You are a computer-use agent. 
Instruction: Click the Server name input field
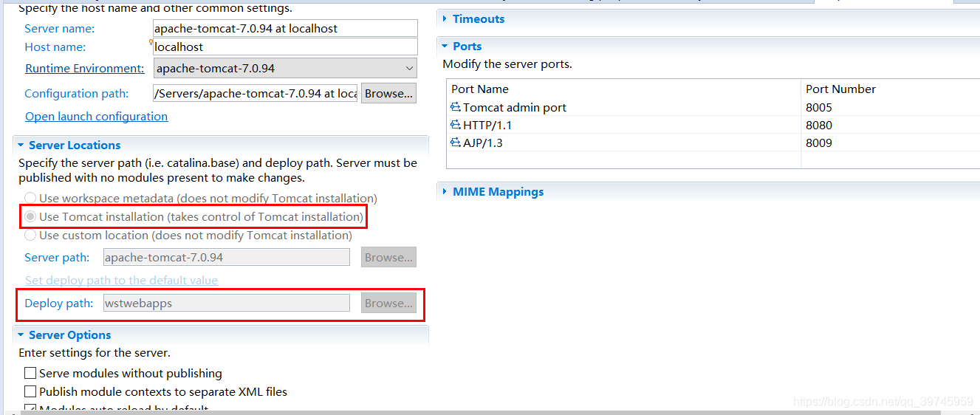(285, 28)
